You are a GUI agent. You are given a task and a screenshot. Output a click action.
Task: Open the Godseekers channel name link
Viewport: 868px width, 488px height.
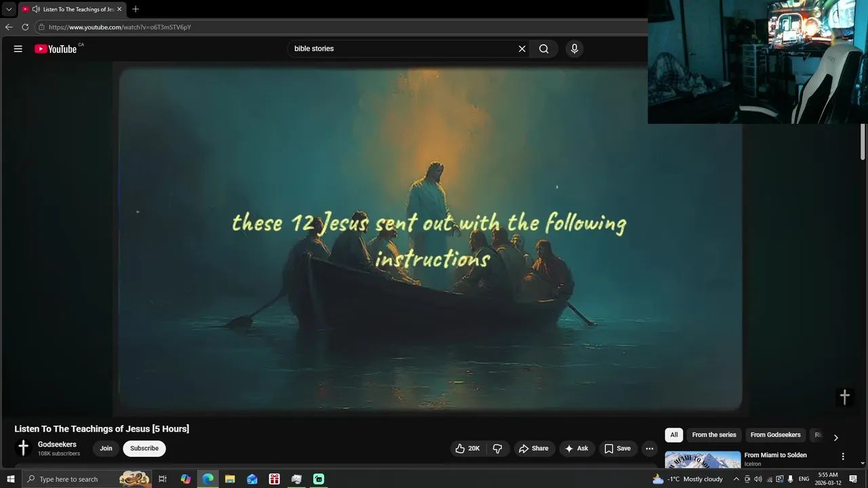(x=57, y=445)
